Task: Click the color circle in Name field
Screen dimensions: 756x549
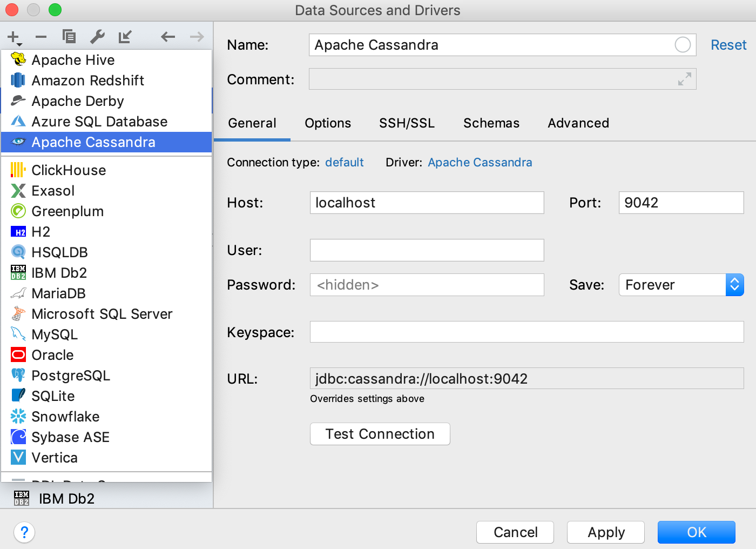Action: pyautogui.click(x=683, y=45)
